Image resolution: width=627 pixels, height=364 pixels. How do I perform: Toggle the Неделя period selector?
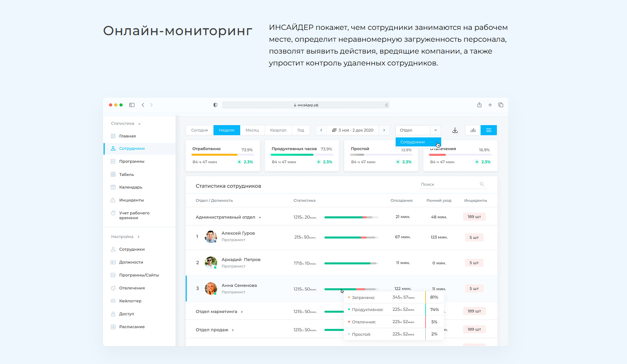pos(226,130)
